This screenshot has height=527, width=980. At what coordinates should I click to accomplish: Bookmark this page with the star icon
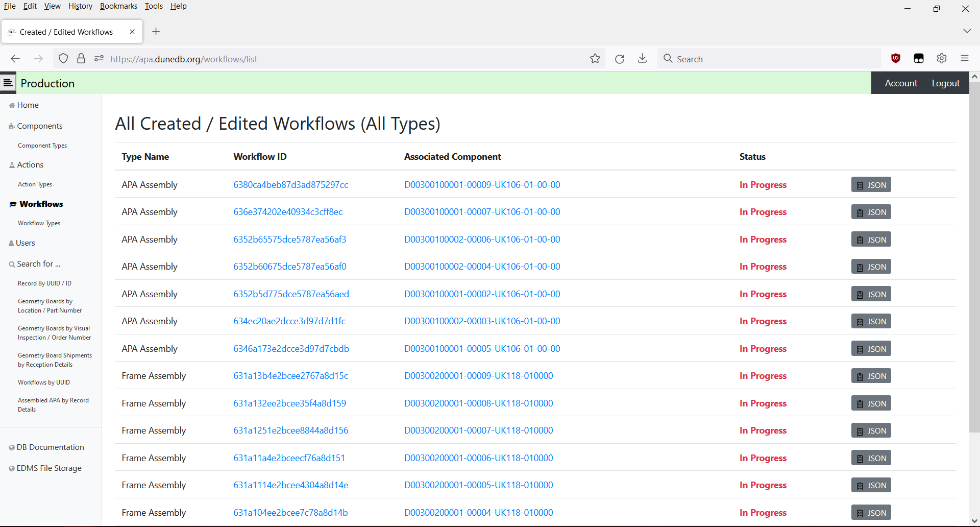pyautogui.click(x=595, y=59)
